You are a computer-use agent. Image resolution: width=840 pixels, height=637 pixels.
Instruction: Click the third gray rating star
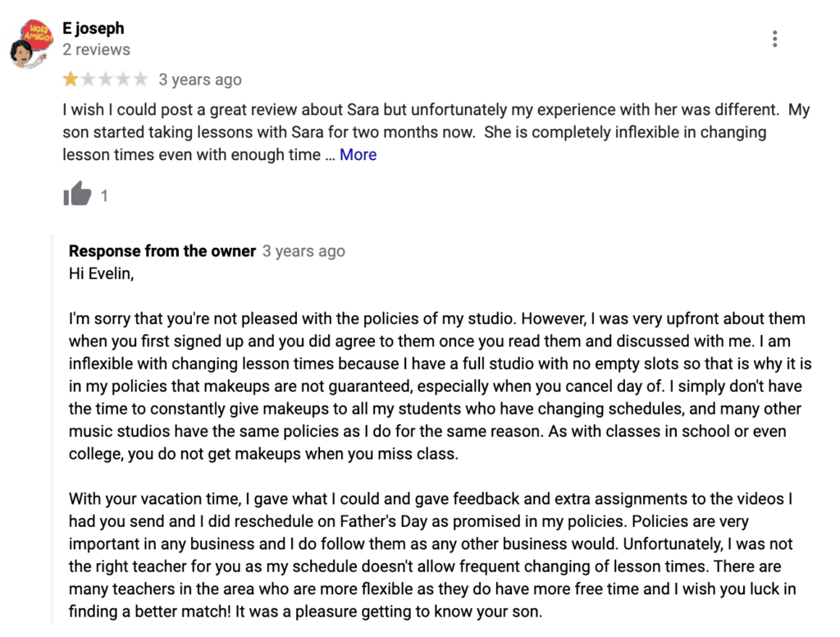click(106, 80)
